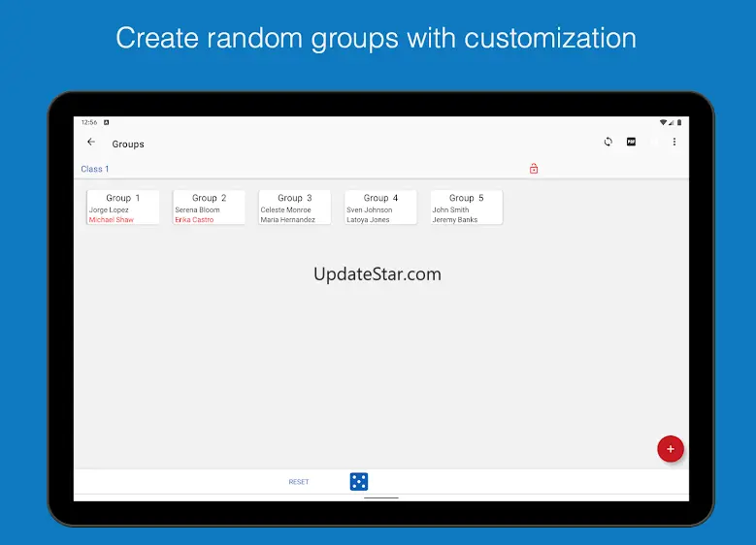Image resolution: width=756 pixels, height=545 pixels.
Task: Select Jorge Lopez in Group 1
Action: [109, 209]
